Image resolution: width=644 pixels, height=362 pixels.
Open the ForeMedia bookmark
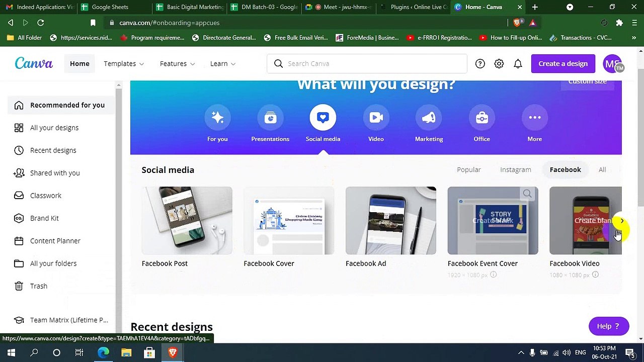coord(367,38)
